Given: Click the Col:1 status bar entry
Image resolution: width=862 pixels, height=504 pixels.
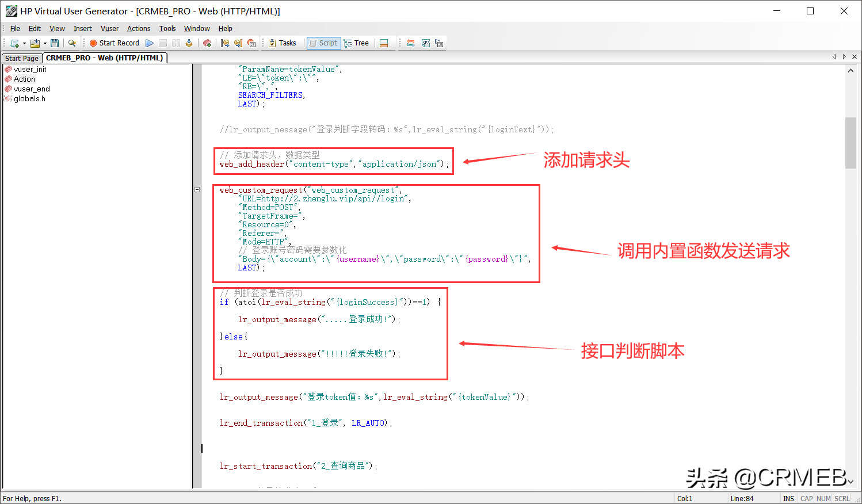Looking at the screenshot, I should coord(685,499).
